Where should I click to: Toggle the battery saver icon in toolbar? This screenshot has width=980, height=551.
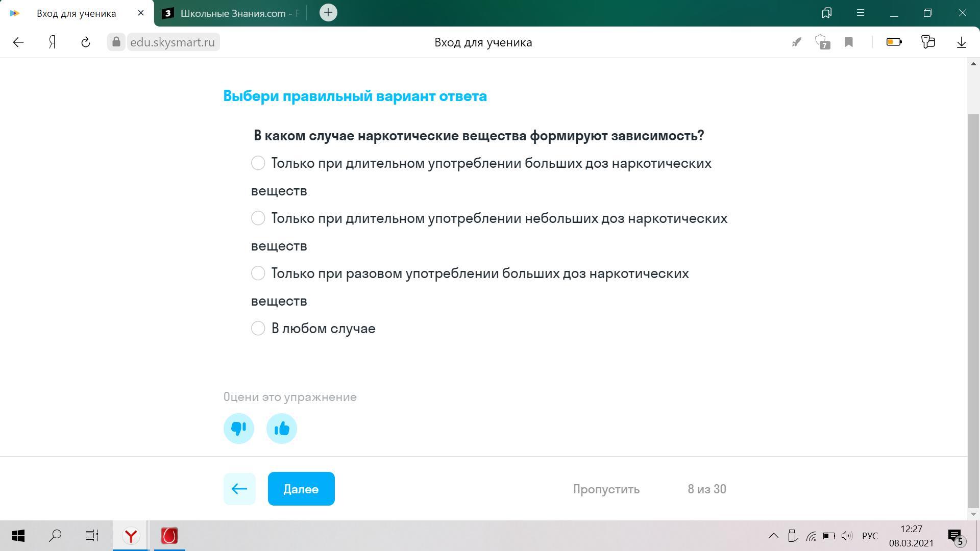894,42
